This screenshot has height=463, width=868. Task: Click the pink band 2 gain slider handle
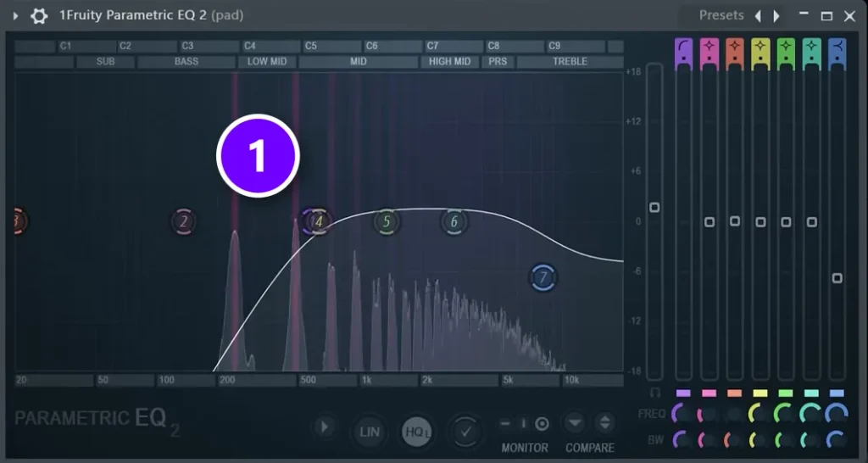[709, 222]
